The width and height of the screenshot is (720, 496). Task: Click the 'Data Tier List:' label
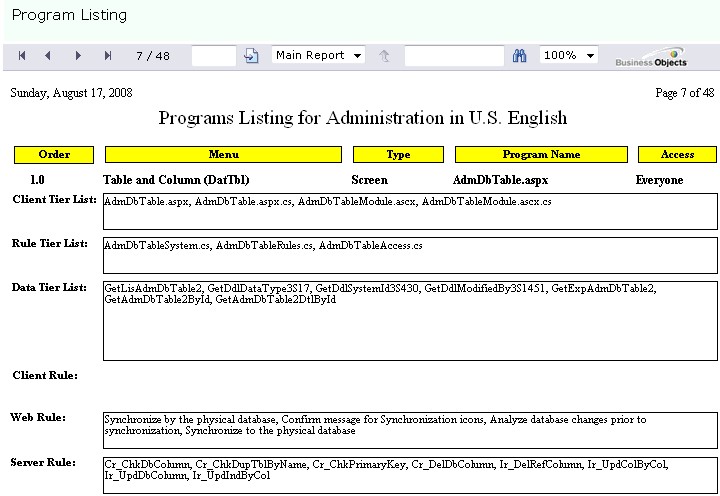[x=49, y=287]
